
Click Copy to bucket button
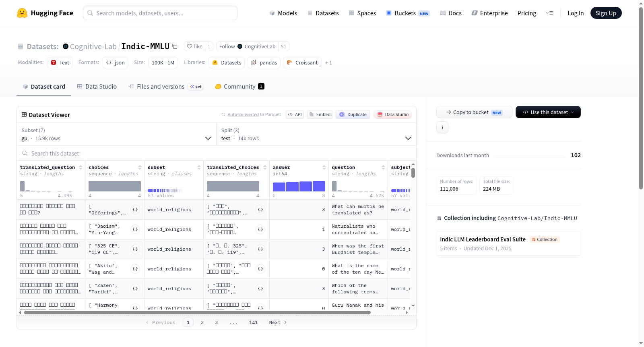[x=474, y=112]
